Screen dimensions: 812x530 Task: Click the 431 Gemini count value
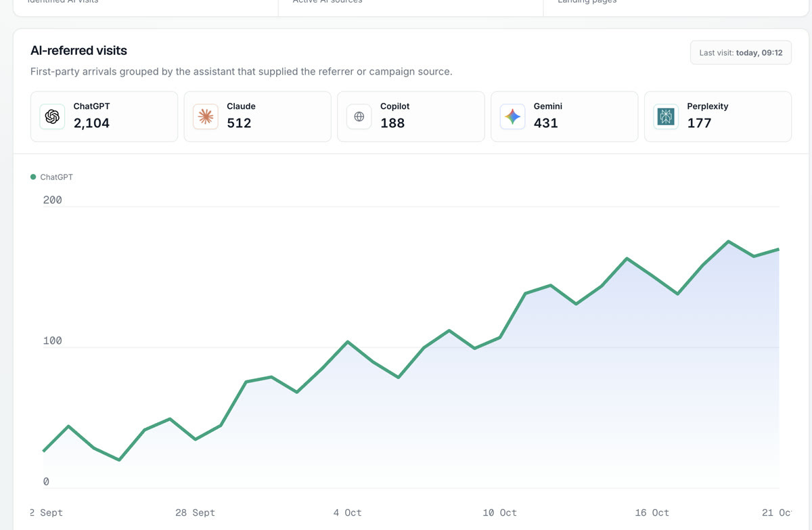coord(545,123)
